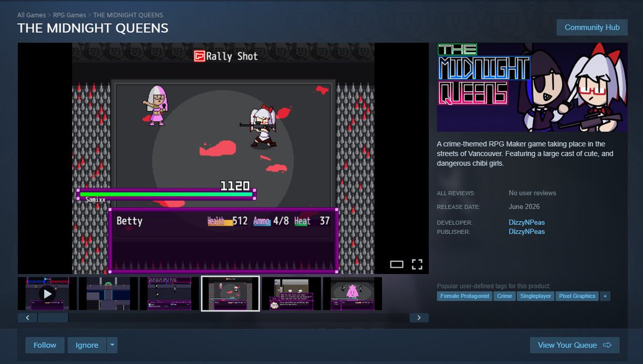Click 'No user reviews' text
Image resolution: width=643 pixels, height=364 pixels.
click(x=533, y=193)
